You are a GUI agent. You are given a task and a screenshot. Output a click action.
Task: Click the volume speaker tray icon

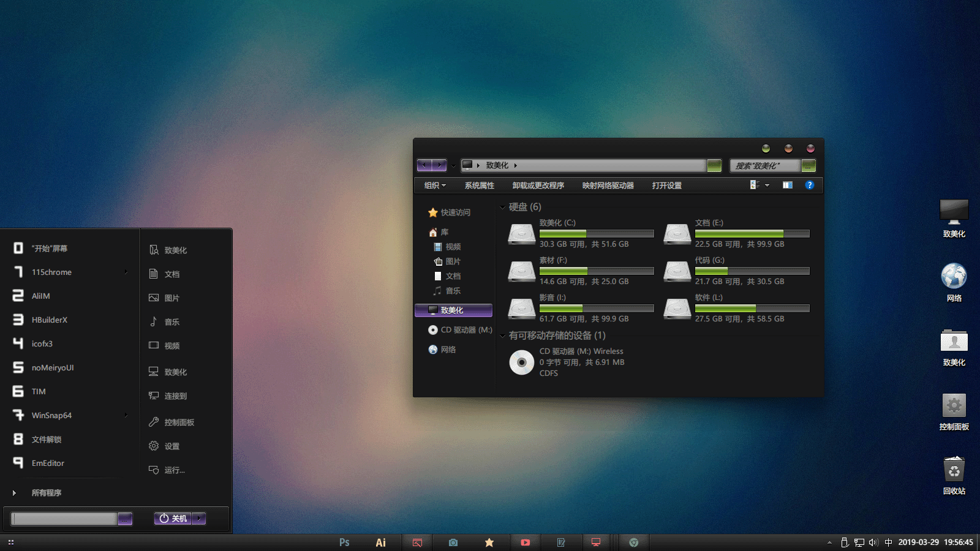point(873,542)
